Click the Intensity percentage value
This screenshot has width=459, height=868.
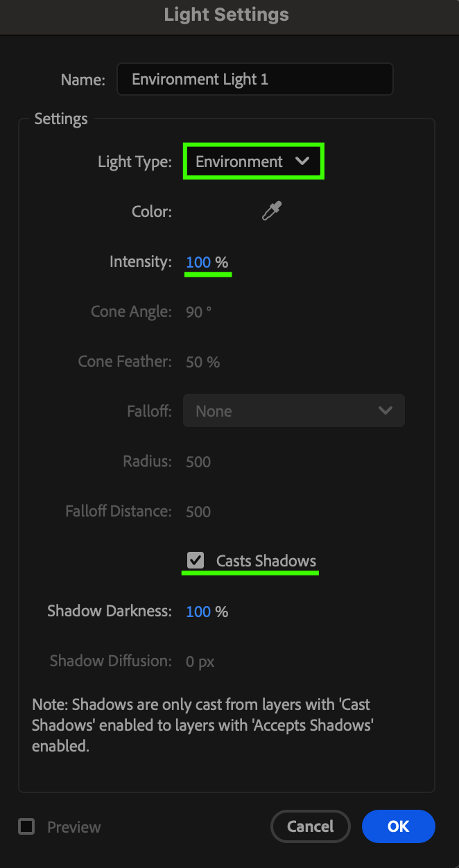tap(198, 262)
